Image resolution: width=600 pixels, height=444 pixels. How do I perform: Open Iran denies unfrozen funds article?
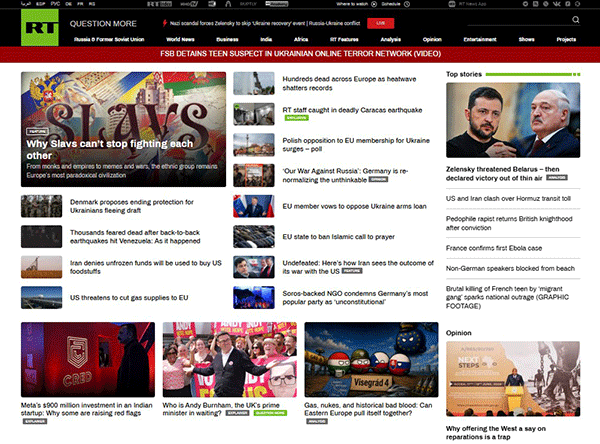click(146, 267)
